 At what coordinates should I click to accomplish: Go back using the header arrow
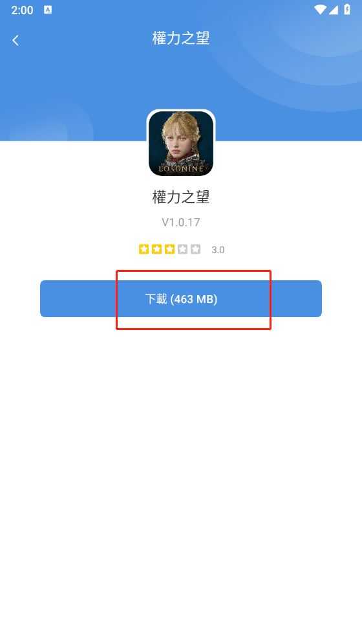pos(16,40)
